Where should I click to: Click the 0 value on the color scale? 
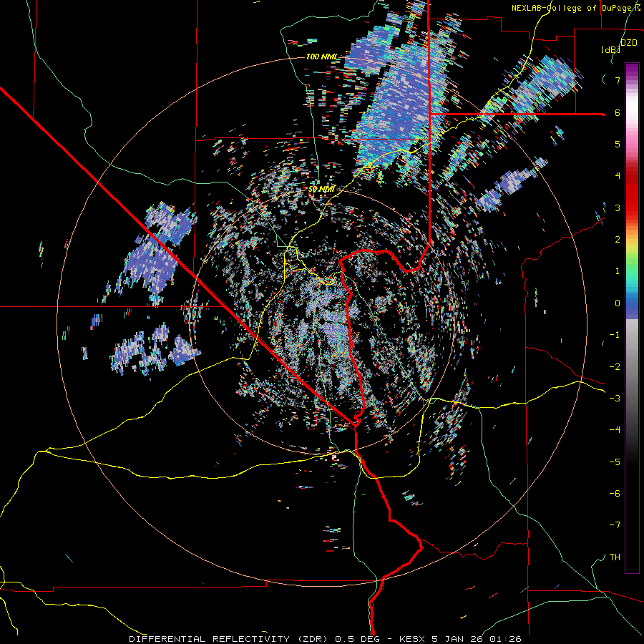click(618, 303)
